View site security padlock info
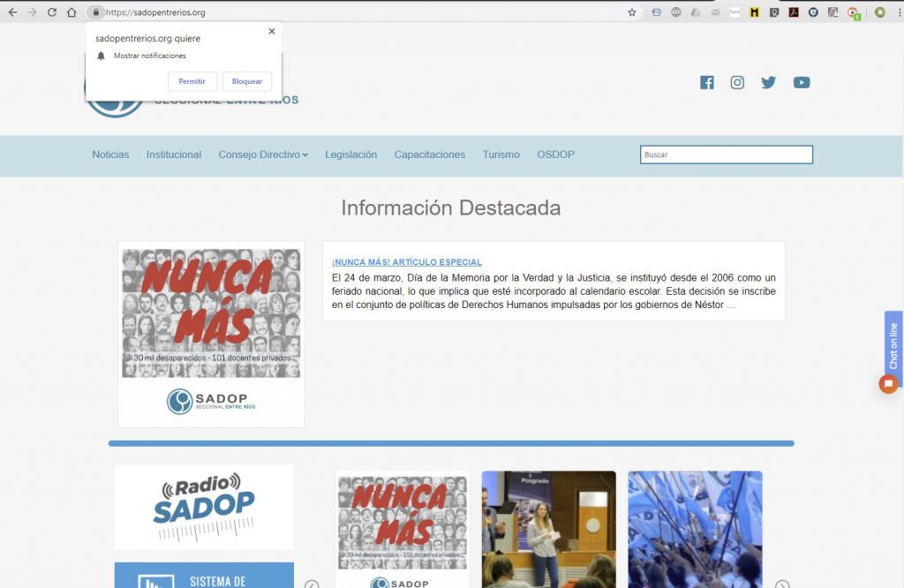 coord(96,12)
